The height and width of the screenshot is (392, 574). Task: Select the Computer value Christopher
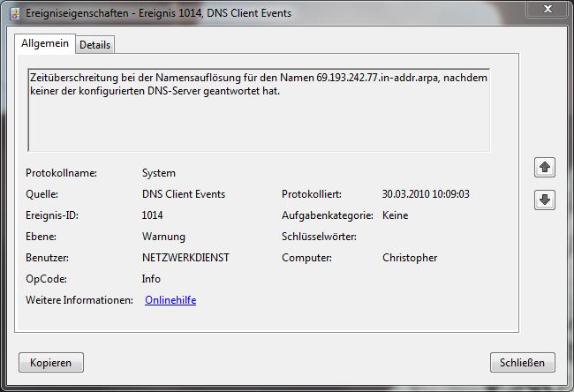410,258
